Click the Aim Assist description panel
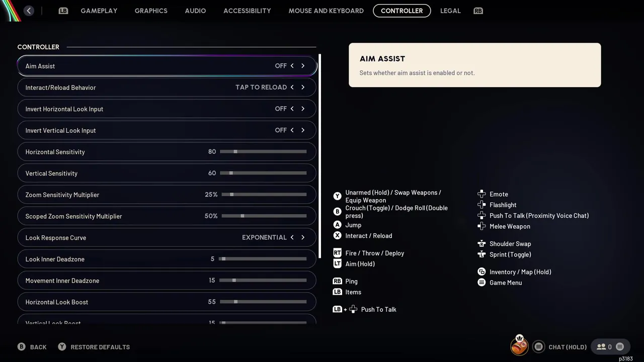The width and height of the screenshot is (644, 362). pos(474,65)
